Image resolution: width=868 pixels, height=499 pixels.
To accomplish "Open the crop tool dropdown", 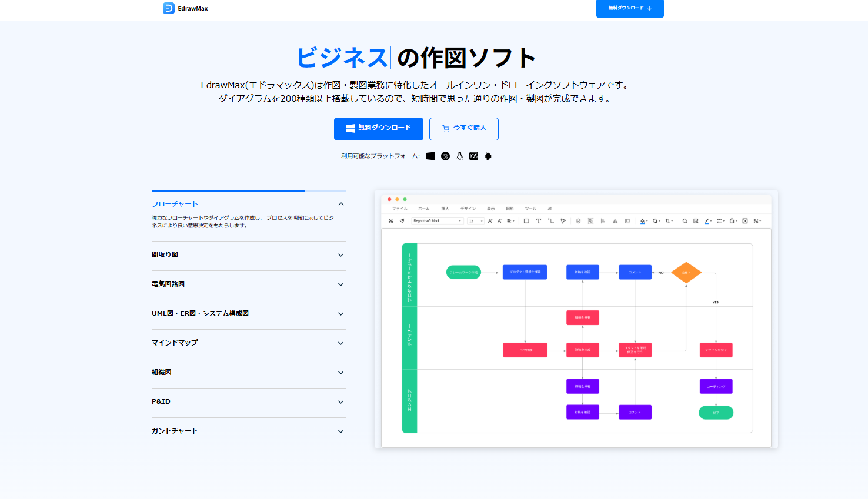I will click(669, 221).
